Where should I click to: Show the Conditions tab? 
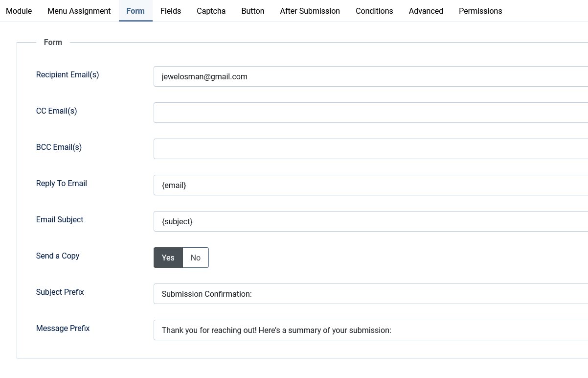(374, 11)
